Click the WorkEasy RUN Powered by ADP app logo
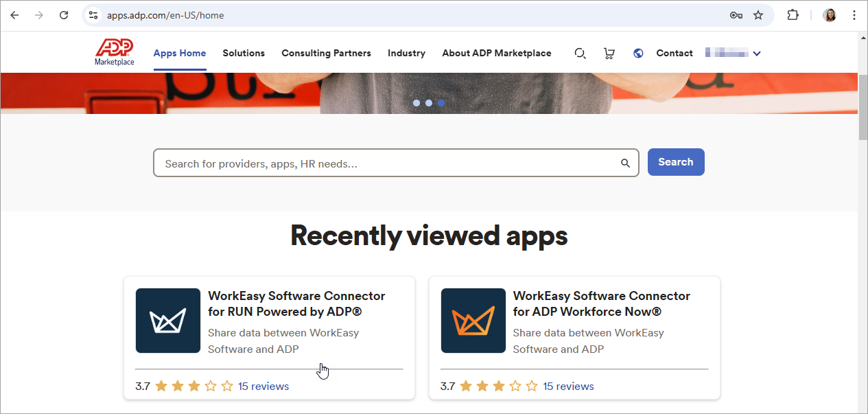 [x=168, y=321]
